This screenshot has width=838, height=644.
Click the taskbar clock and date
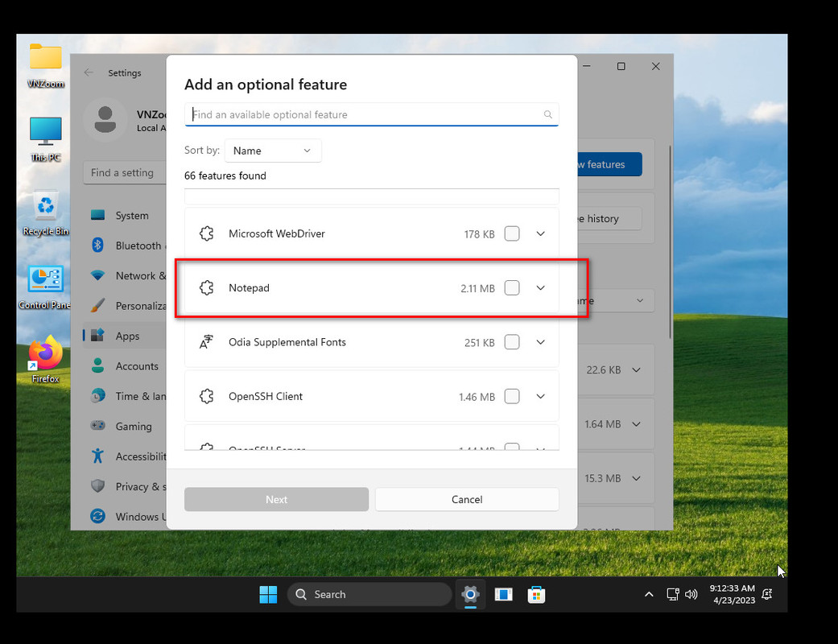[x=733, y=594]
